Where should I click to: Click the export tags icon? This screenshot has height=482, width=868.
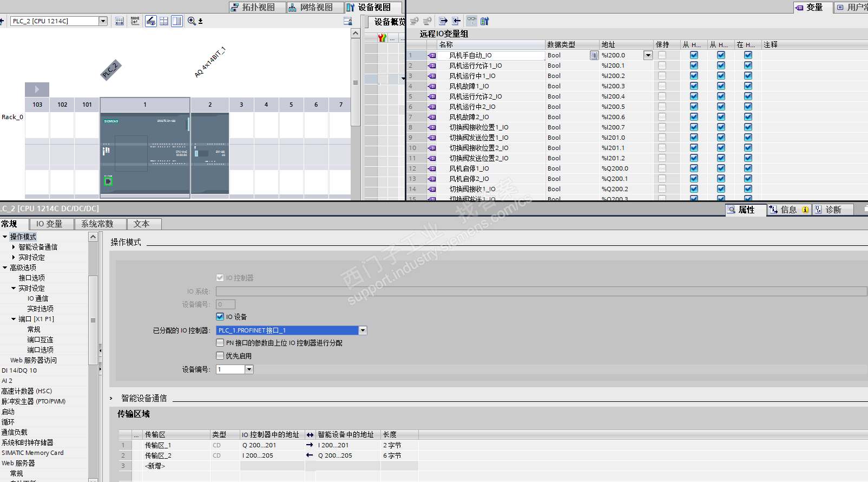click(x=443, y=21)
